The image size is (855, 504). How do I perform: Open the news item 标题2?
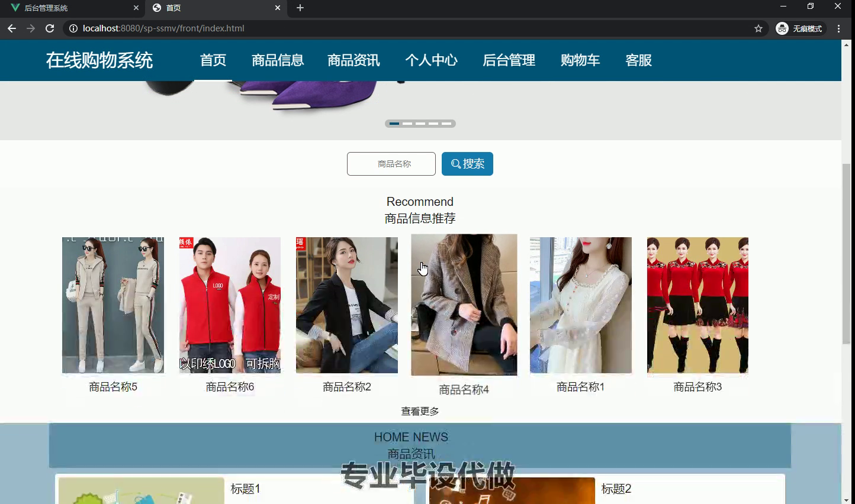[x=616, y=489]
